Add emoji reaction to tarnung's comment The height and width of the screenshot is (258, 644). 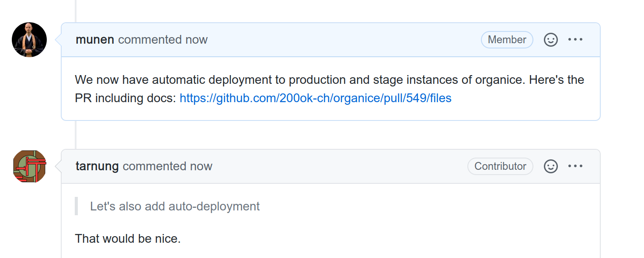(x=550, y=166)
